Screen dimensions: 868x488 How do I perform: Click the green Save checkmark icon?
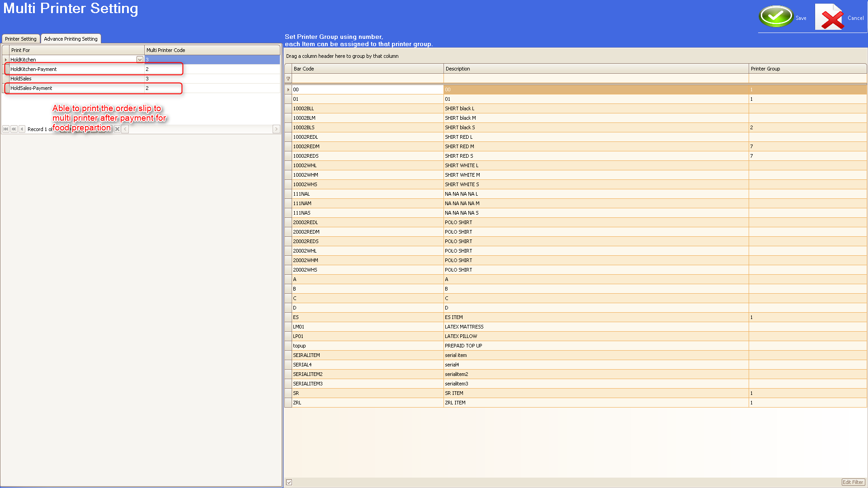pos(776,17)
